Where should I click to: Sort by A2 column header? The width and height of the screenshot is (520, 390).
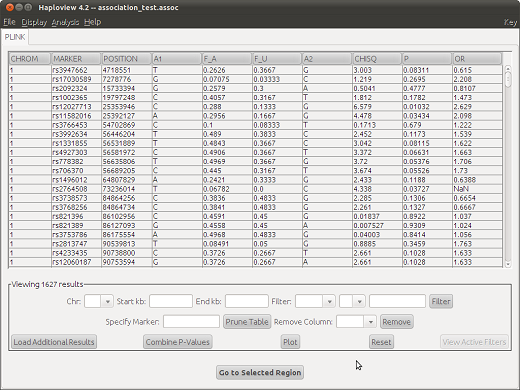(327, 59)
